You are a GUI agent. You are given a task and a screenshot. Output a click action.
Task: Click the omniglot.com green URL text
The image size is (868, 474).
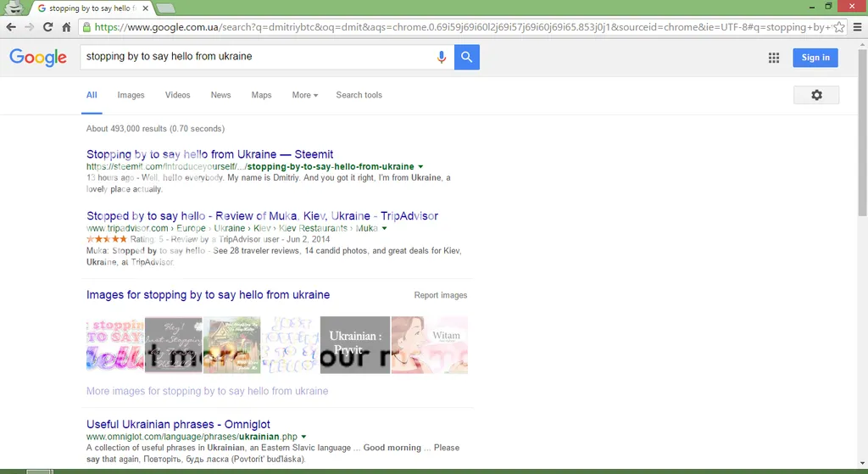point(192,437)
